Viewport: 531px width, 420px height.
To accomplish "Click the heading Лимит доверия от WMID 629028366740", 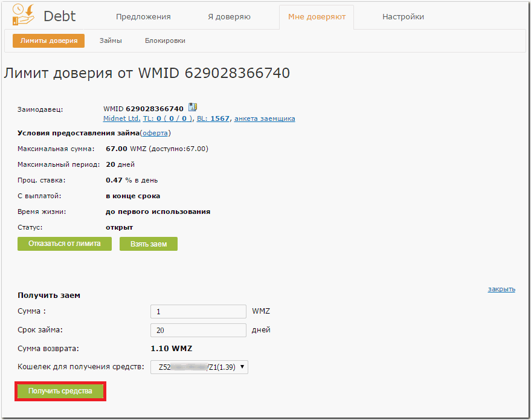I will 147,73.
